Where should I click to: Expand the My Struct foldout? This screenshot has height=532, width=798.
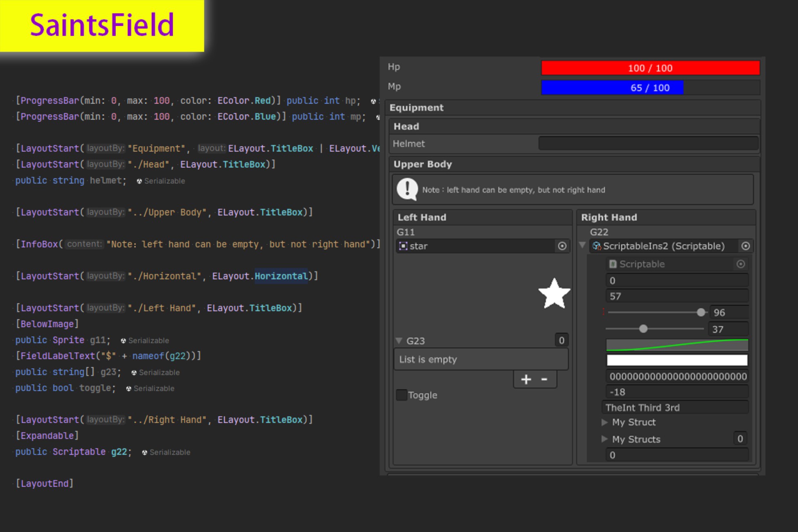604,422
